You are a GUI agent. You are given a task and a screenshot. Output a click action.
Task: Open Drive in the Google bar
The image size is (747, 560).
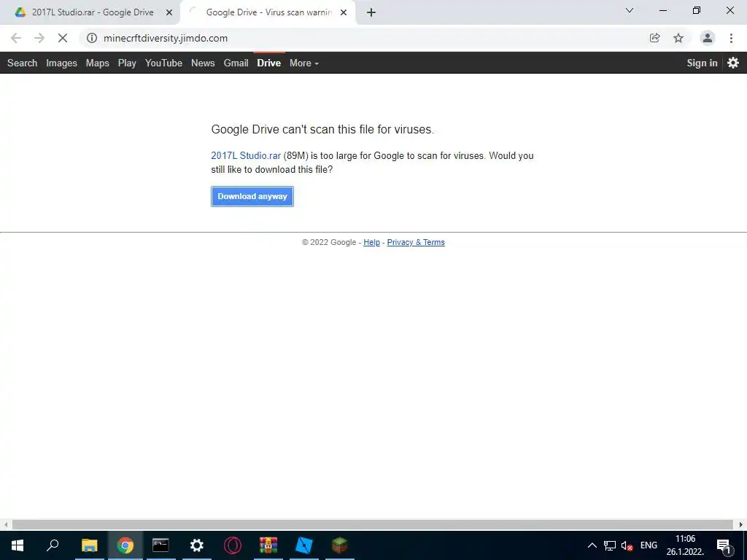(x=268, y=63)
